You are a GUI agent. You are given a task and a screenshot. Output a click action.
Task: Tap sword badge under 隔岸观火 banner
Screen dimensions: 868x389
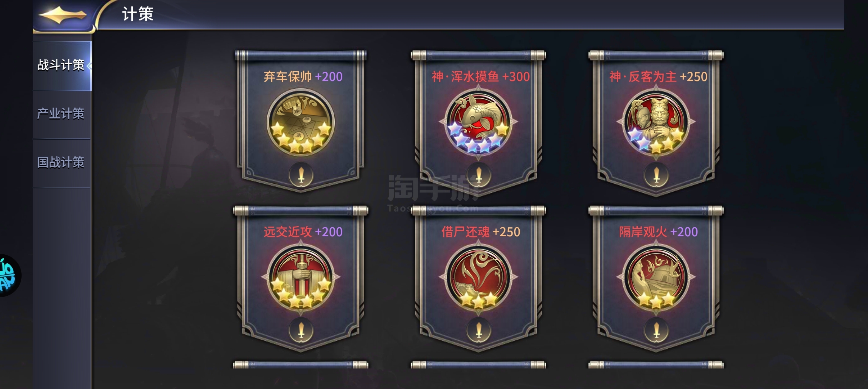[x=656, y=330]
